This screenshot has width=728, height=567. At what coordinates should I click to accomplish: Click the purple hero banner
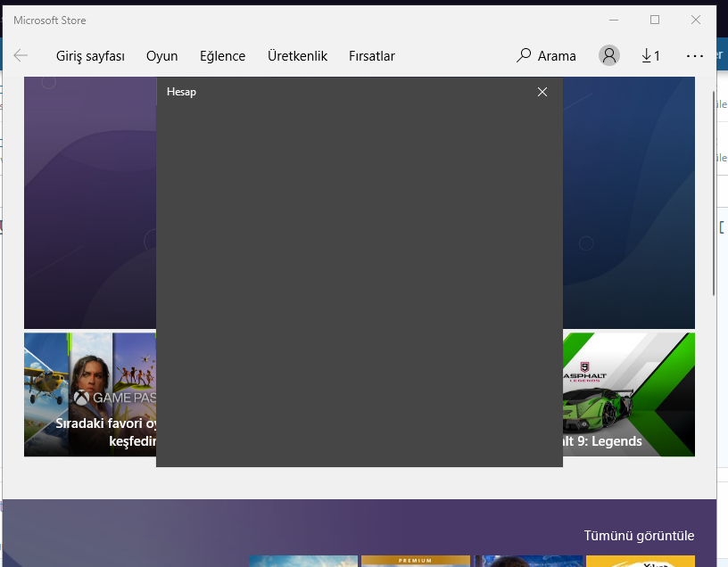click(90, 202)
